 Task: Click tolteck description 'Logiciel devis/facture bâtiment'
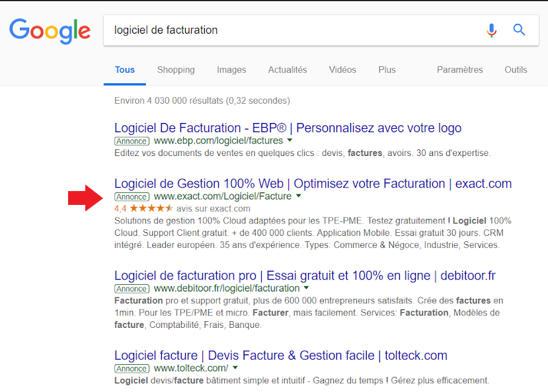coord(301,381)
